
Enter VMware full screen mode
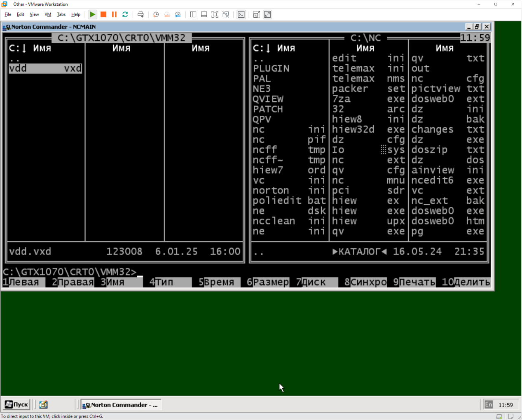tap(215, 14)
